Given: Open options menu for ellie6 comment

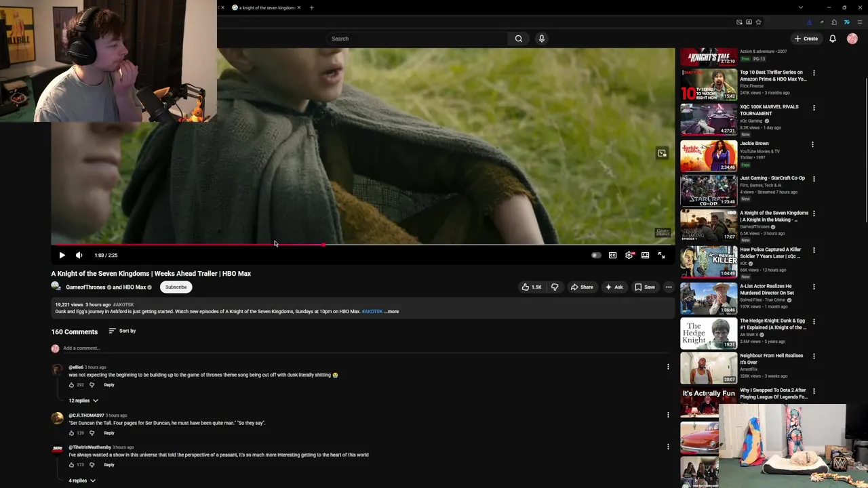Looking at the screenshot, I should pos(668,367).
